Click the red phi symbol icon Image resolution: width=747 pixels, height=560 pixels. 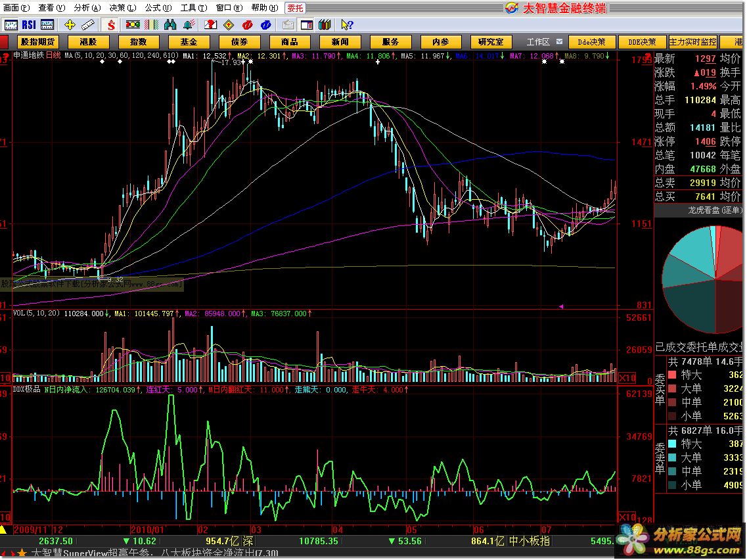click(x=247, y=25)
